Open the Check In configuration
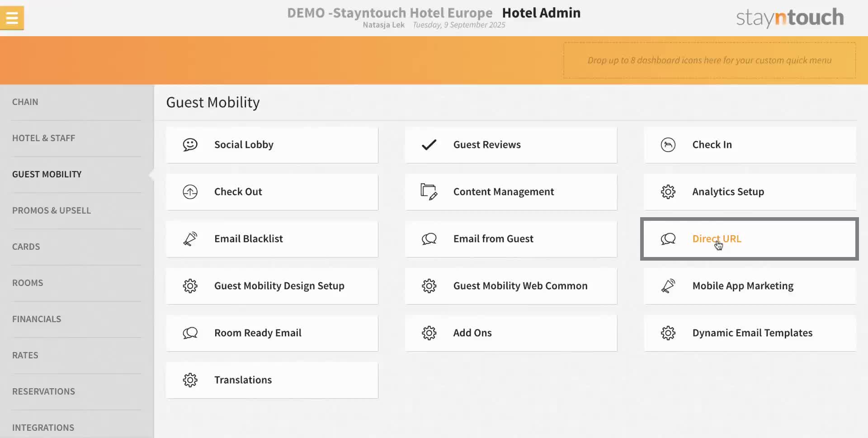 pyautogui.click(x=750, y=145)
